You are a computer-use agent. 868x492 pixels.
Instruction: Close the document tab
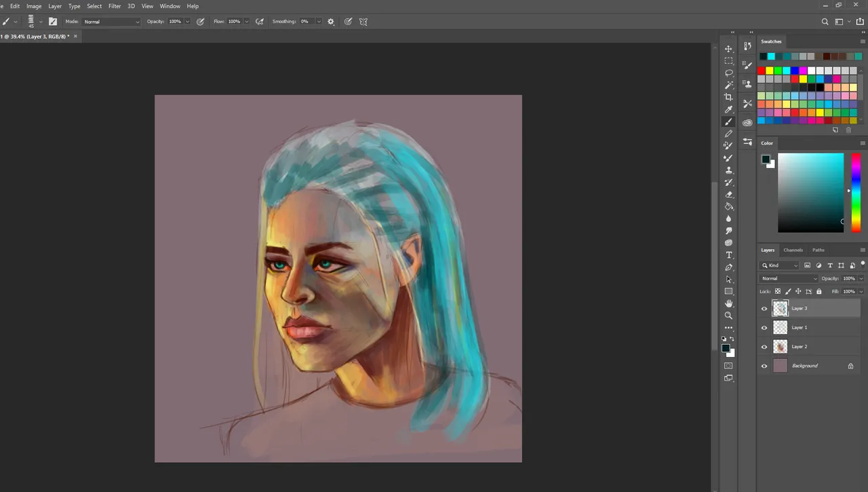[x=75, y=36]
